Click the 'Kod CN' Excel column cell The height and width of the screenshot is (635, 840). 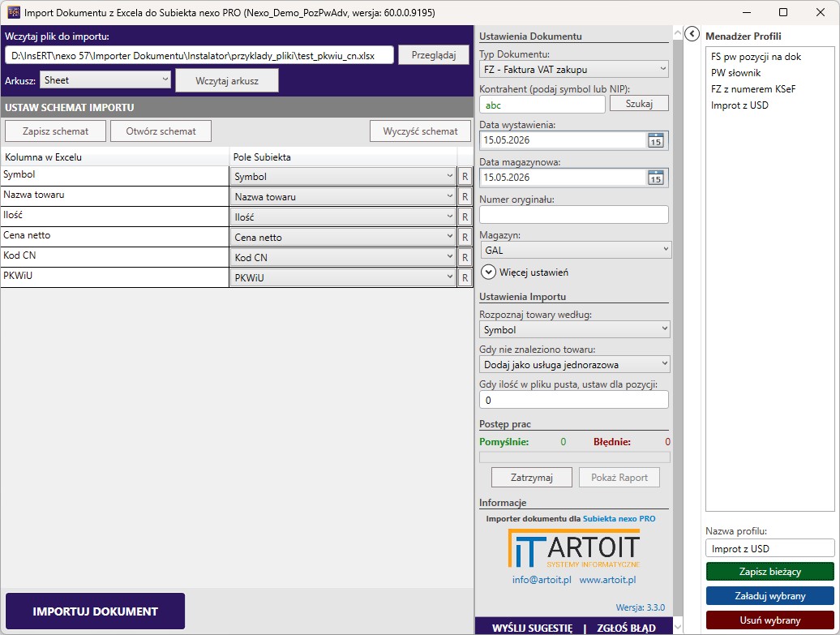[114, 257]
